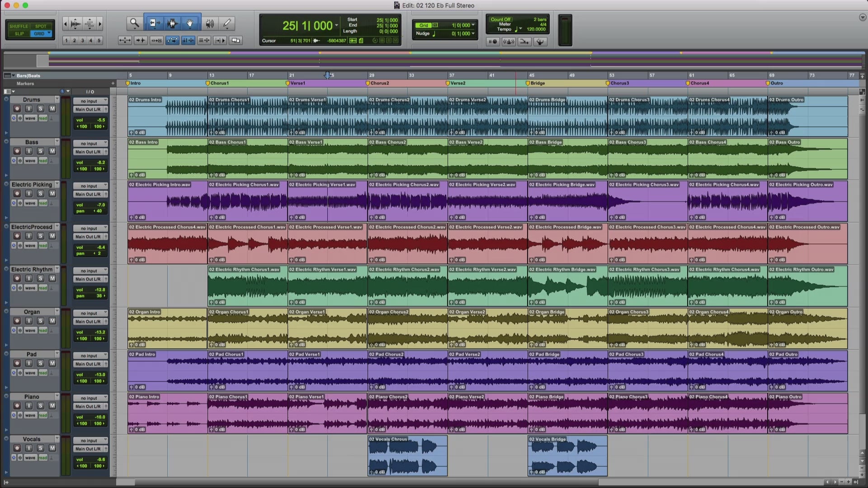Screen dimensions: 868x488
Task: Select the 02 Drums Bridge clip
Action: 568,116
